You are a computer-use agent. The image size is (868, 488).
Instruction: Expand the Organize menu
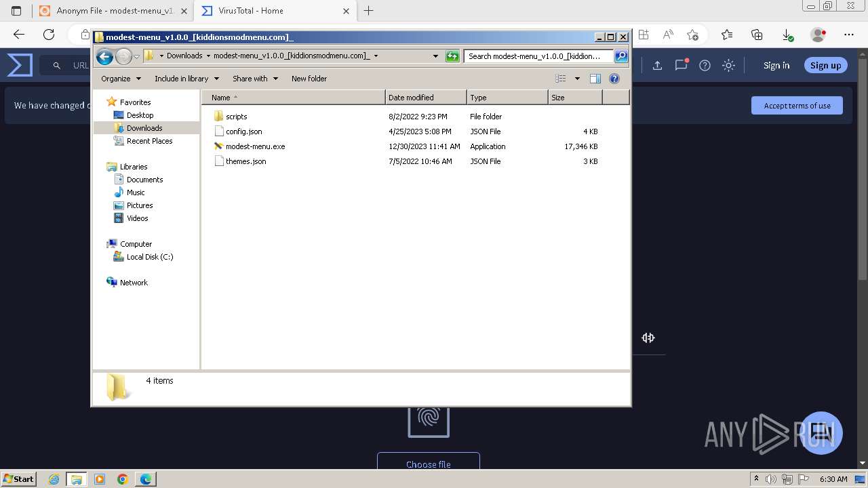pyautogui.click(x=121, y=79)
